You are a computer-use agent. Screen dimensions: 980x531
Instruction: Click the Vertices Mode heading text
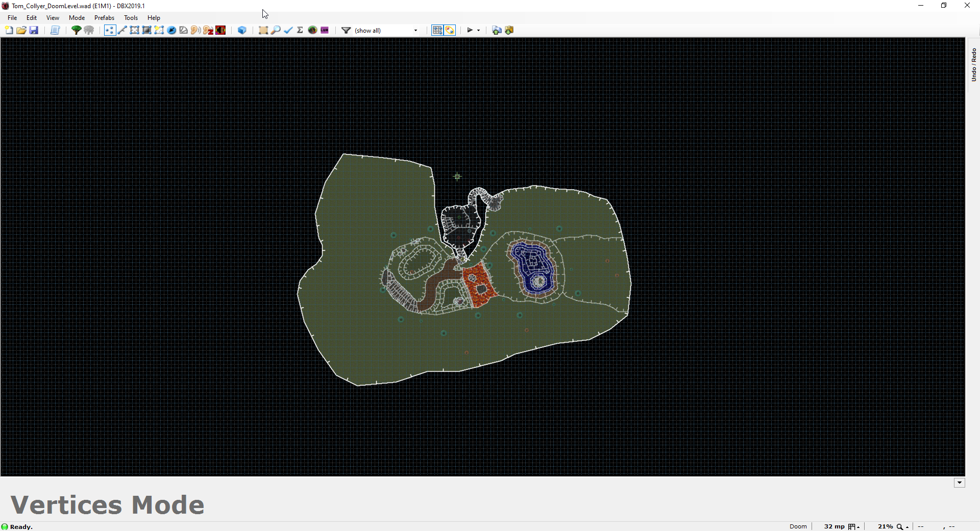point(107,504)
